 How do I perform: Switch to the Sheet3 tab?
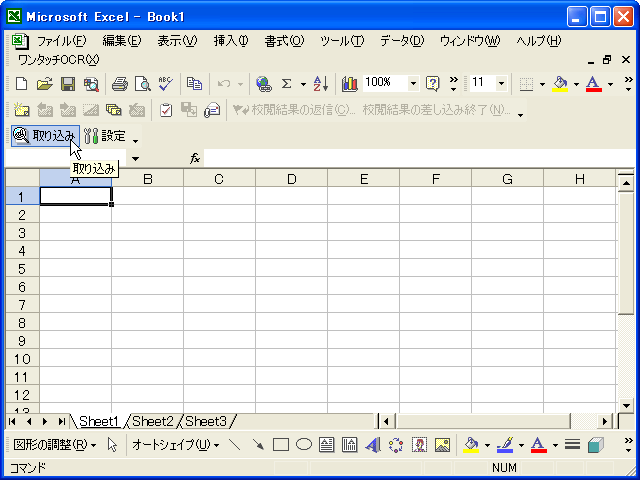[x=206, y=421]
